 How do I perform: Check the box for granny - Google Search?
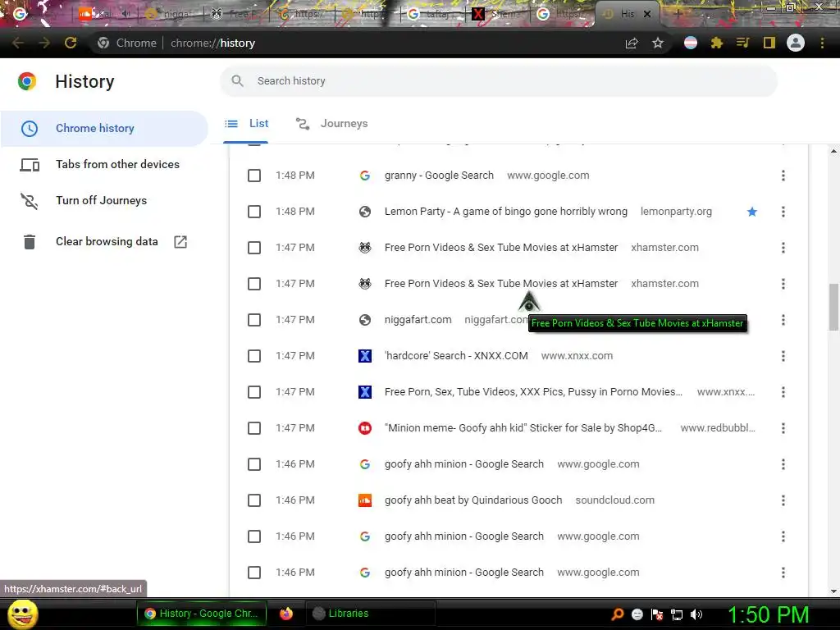(254, 176)
